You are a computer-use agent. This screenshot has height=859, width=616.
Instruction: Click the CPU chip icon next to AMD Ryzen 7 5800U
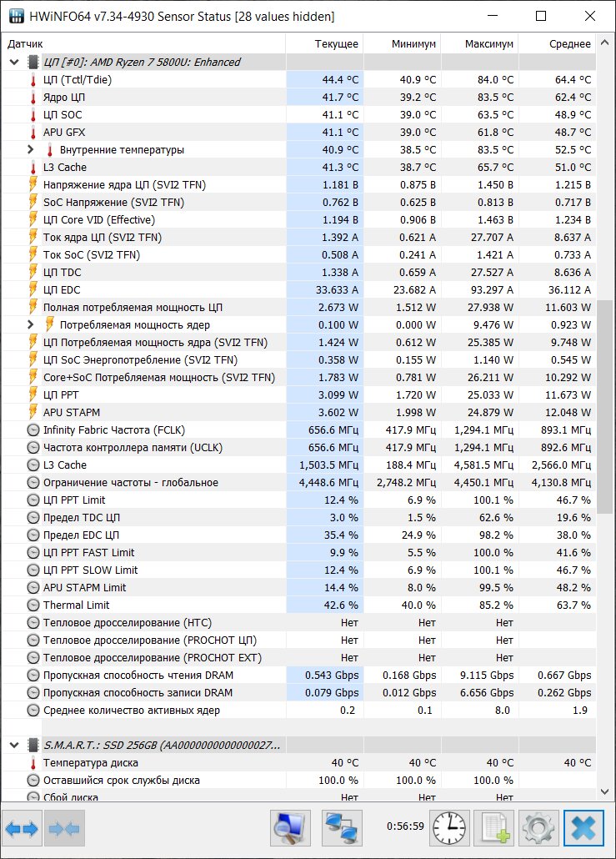point(33,62)
